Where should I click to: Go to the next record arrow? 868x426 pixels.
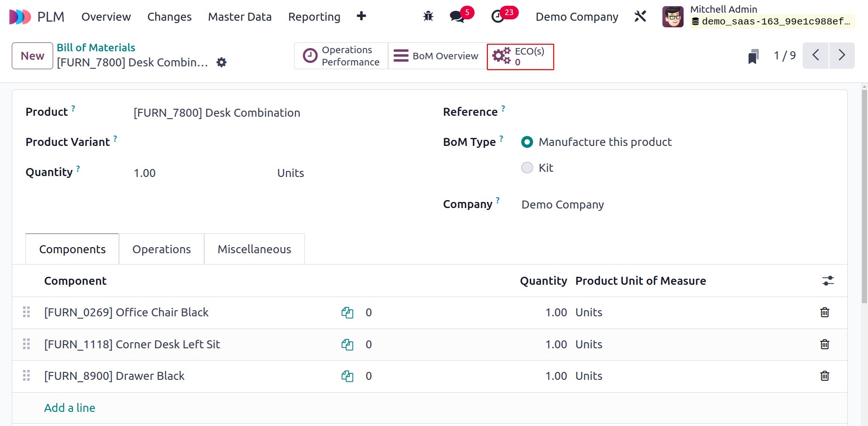pyautogui.click(x=842, y=56)
